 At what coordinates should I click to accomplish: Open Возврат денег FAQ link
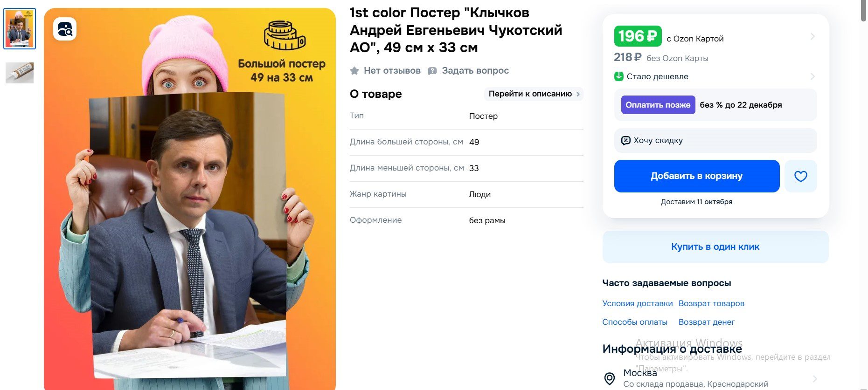click(706, 322)
